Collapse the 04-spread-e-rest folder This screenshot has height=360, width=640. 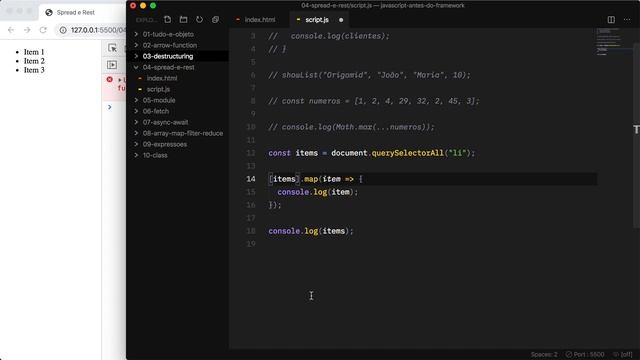pyautogui.click(x=136, y=67)
